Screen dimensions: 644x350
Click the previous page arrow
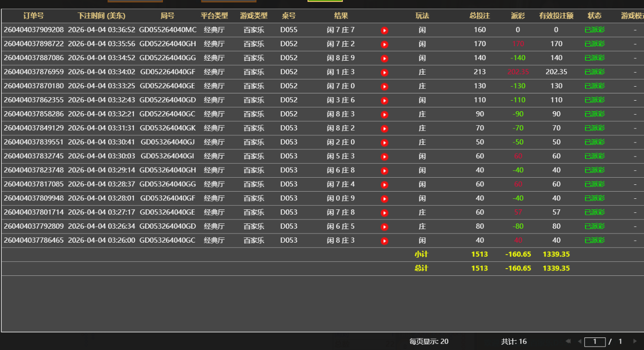tap(580, 341)
